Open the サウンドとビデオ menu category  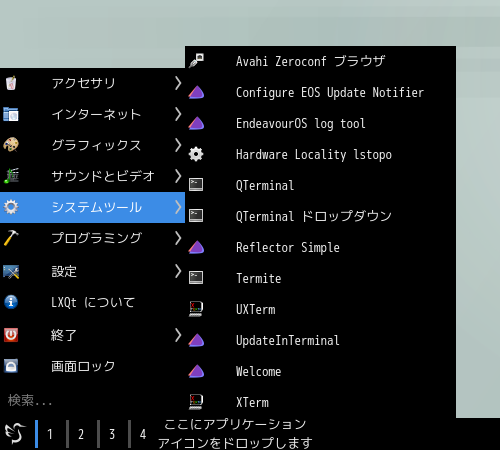pyautogui.click(x=92, y=176)
